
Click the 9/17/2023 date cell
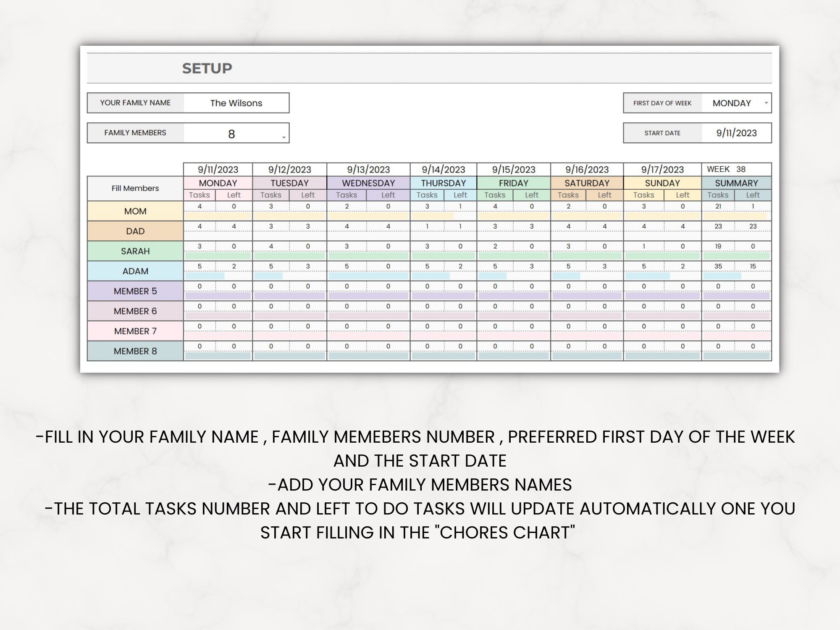[x=662, y=170]
